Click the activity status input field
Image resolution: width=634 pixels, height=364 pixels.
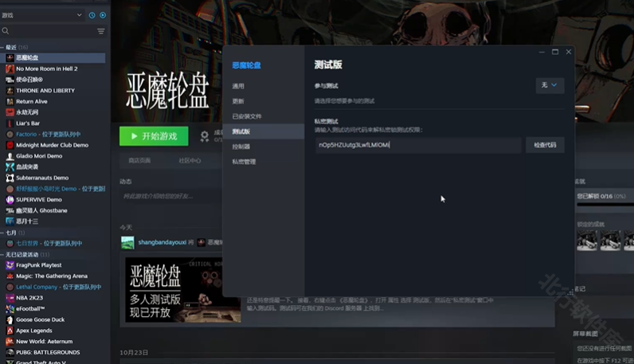click(170, 196)
